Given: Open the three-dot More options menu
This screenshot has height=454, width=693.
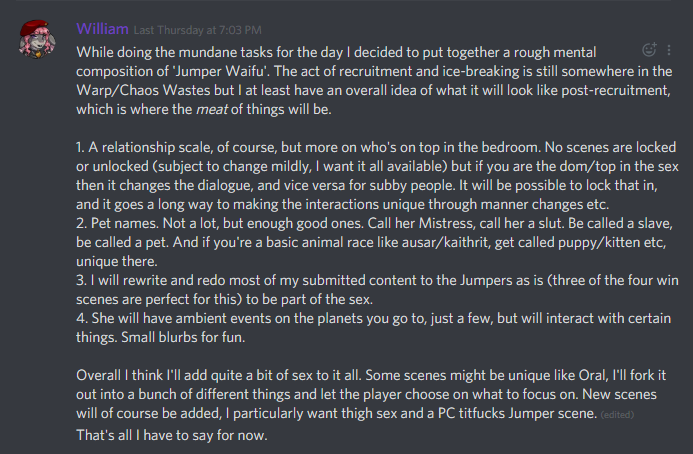Looking at the screenshot, I should pos(669,50).
